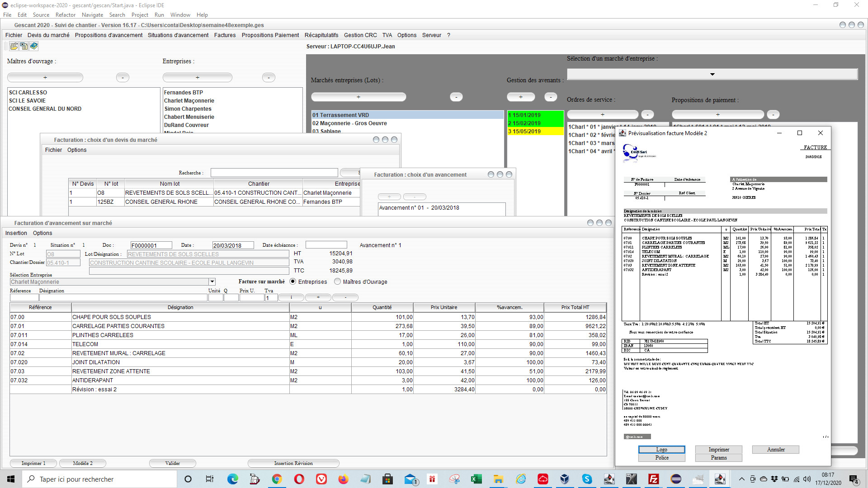Open VirtualBox from the taskbar
The width and height of the screenshot is (868, 488).
[x=565, y=479]
